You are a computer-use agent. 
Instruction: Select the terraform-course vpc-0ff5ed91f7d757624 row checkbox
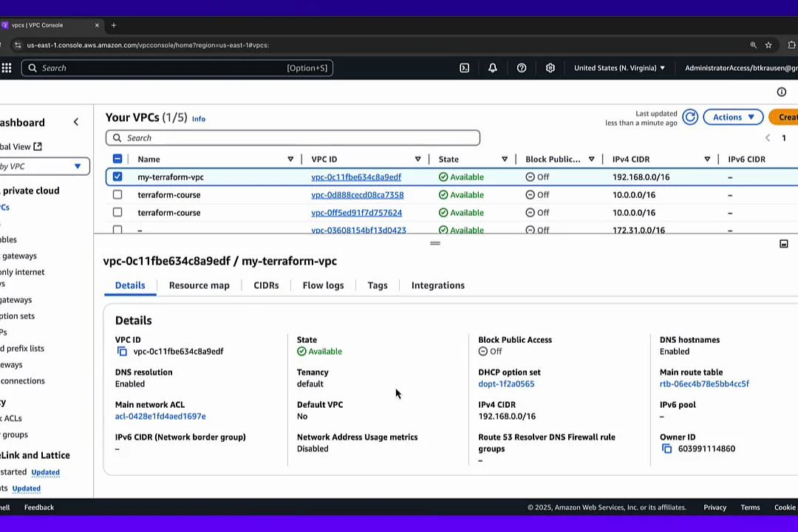coord(117,212)
